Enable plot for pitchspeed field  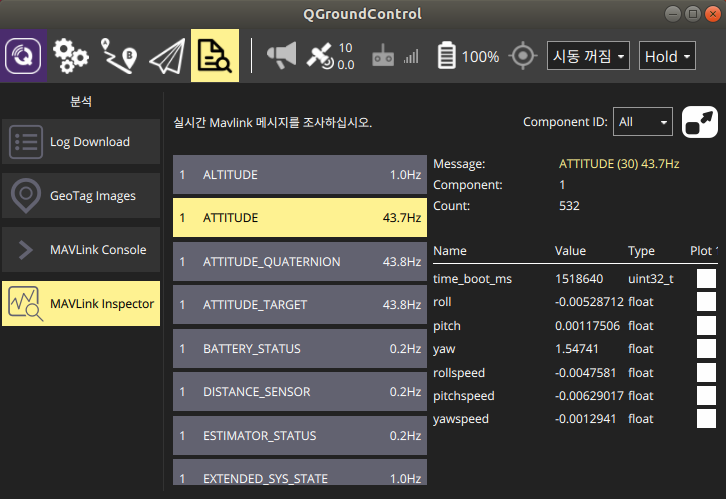click(x=706, y=396)
